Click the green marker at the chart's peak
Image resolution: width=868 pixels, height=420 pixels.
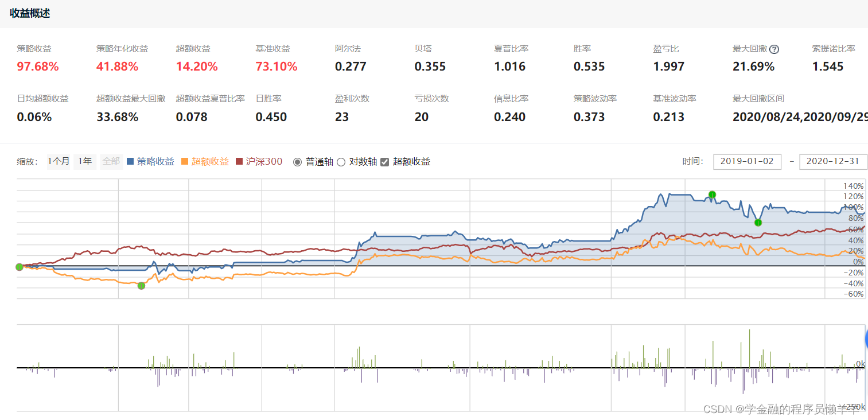[x=711, y=195]
